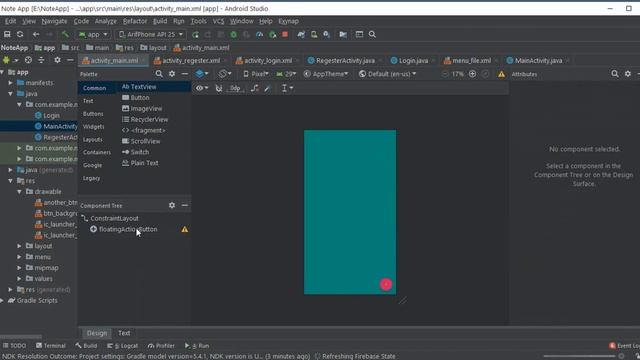Click the Scroll from Source target icon
This screenshot has width=640, height=360.
(x=28, y=60)
